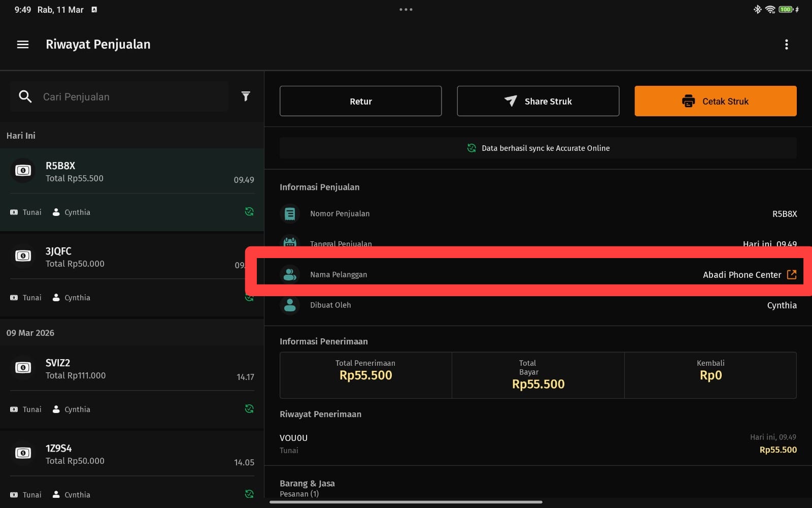Tap the sync status icon on R5B8X

tap(249, 212)
